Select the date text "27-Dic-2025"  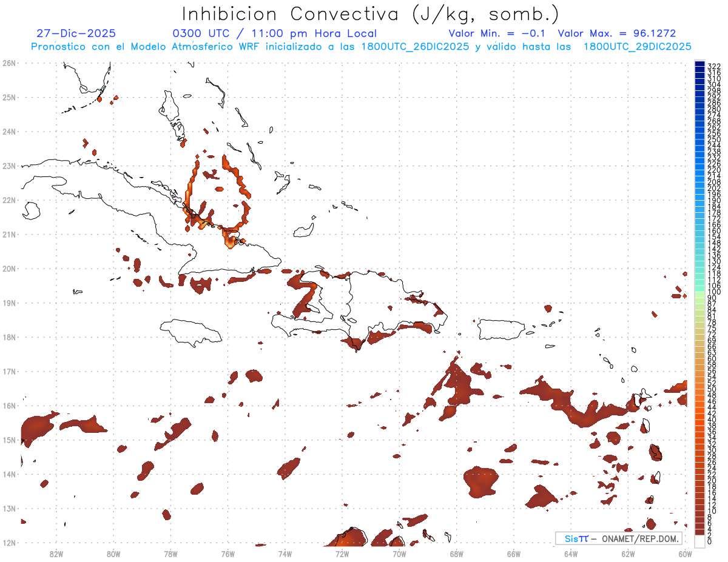point(76,34)
